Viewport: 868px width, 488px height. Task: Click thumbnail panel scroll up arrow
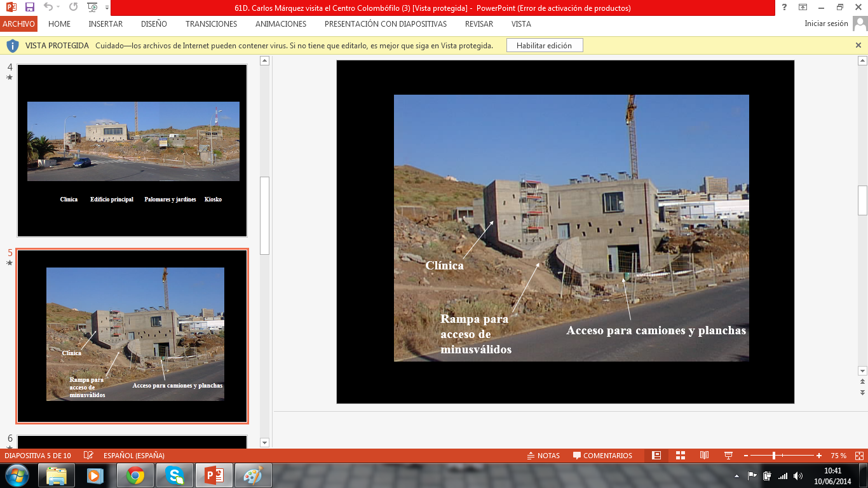click(x=265, y=61)
